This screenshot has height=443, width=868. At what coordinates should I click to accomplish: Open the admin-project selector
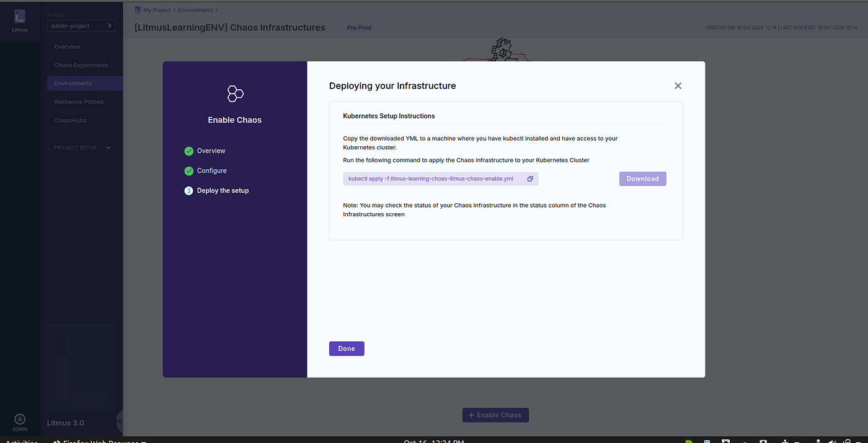pos(81,26)
